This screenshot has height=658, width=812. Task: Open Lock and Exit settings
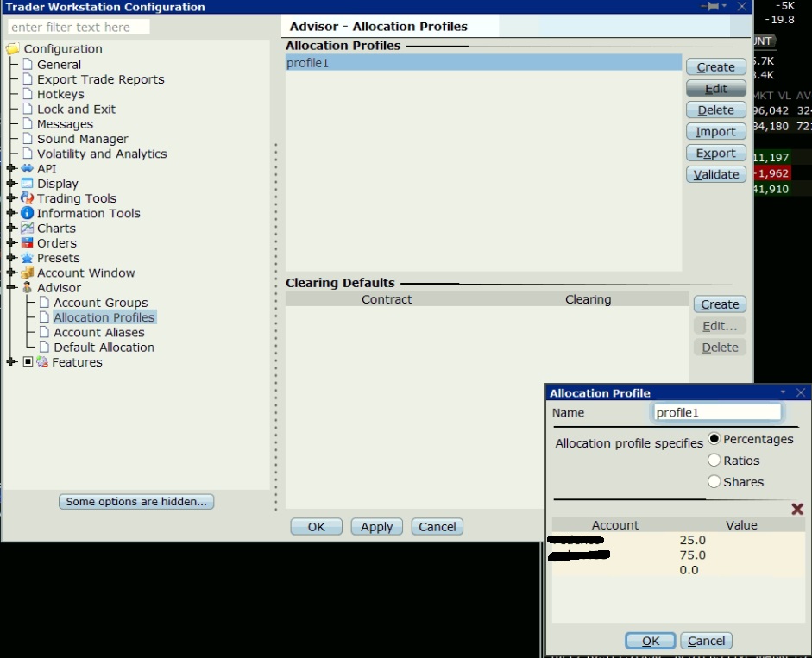pos(76,110)
